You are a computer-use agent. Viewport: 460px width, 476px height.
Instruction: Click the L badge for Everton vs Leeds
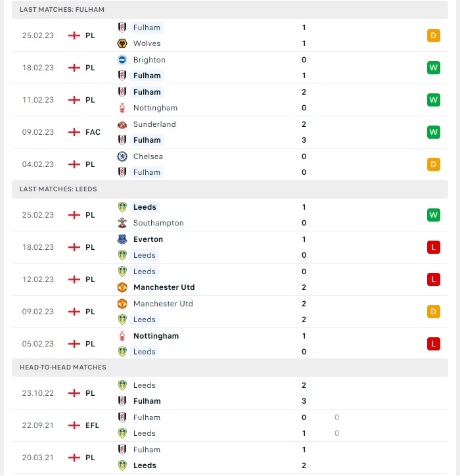coord(433,247)
